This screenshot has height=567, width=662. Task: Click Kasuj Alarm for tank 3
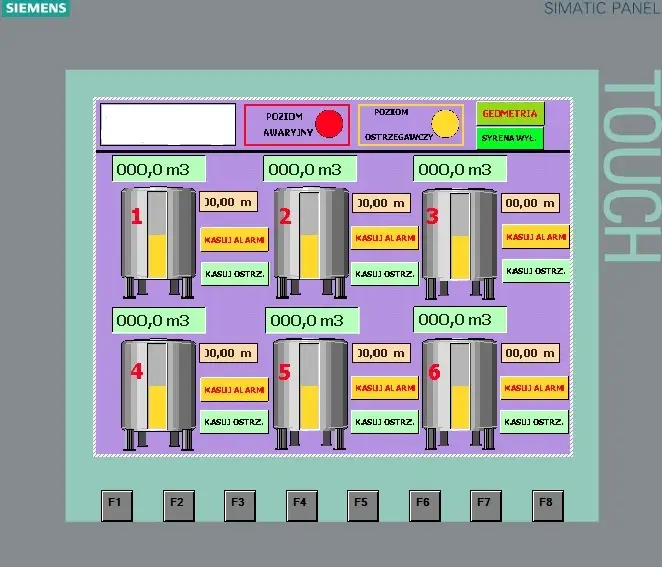pos(536,236)
